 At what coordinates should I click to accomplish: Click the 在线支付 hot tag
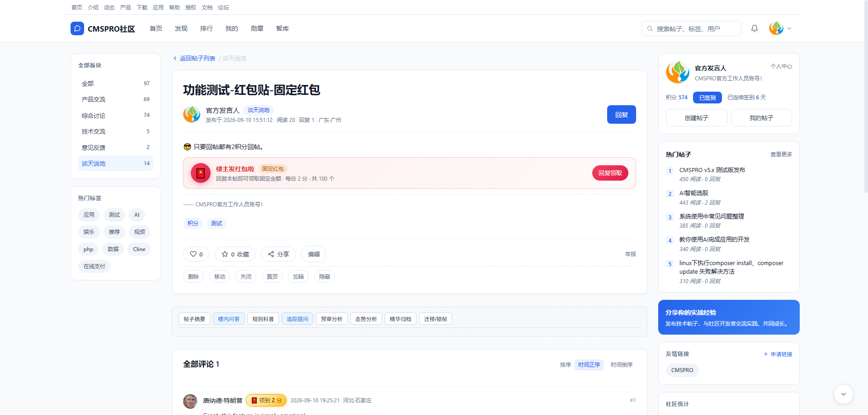pos(94,266)
